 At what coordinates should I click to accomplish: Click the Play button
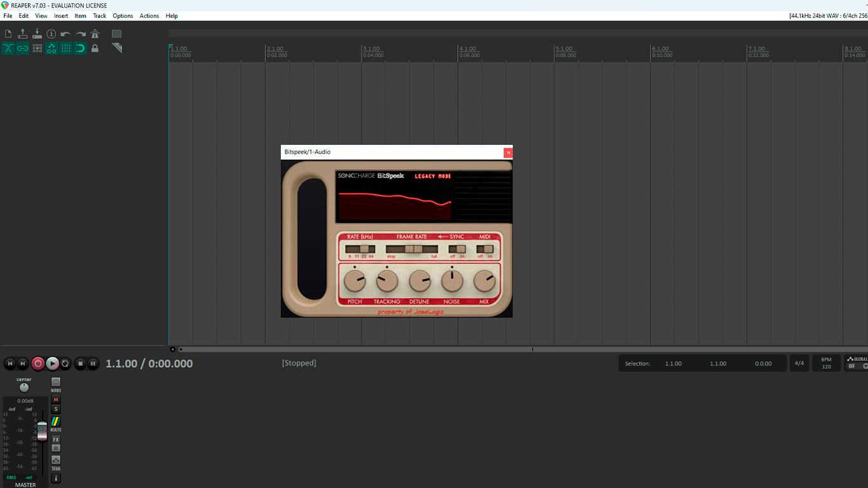coord(52,363)
